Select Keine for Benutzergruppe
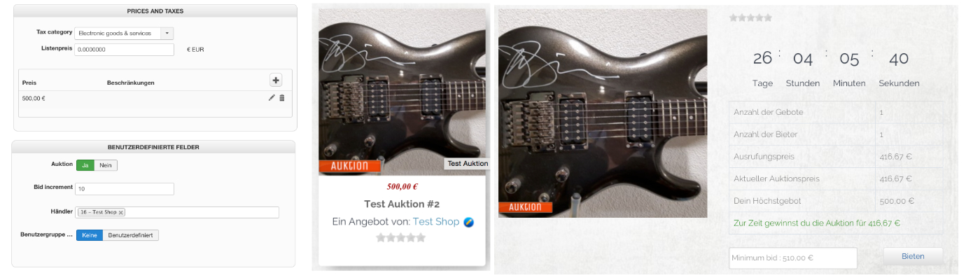 coord(89,235)
